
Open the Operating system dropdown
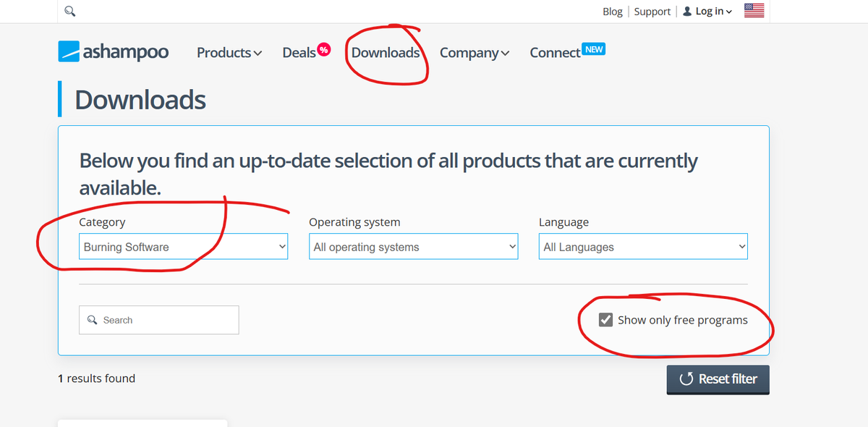pyautogui.click(x=413, y=247)
